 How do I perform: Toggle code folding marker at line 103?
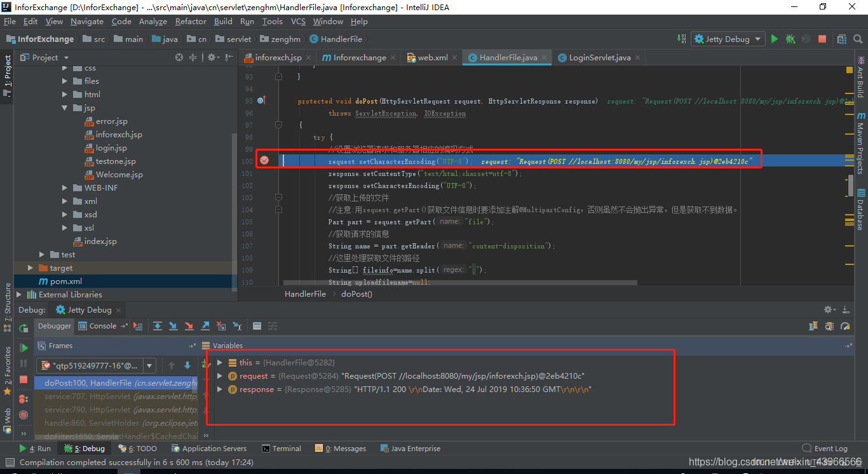coord(278,198)
